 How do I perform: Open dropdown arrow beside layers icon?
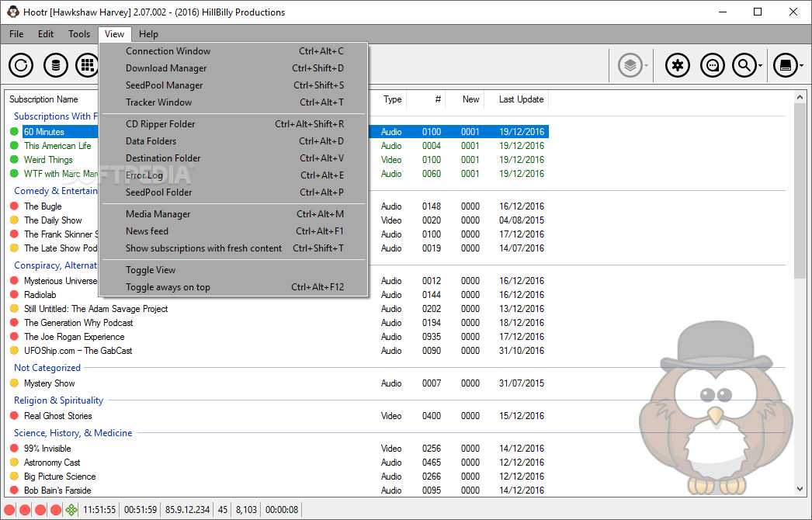point(646,66)
